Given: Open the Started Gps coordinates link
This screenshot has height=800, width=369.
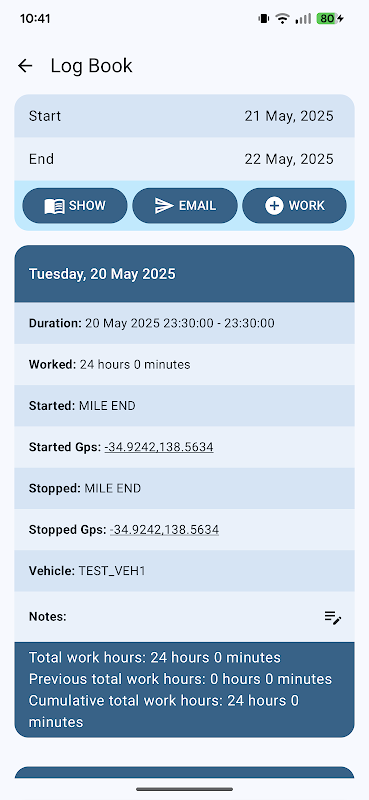Looking at the screenshot, I should click(x=159, y=447).
